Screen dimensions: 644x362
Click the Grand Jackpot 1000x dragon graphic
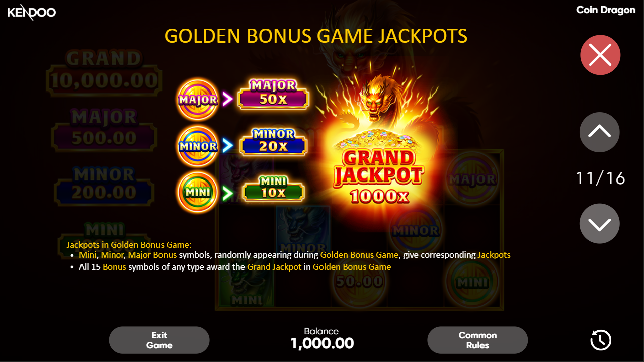(378, 143)
